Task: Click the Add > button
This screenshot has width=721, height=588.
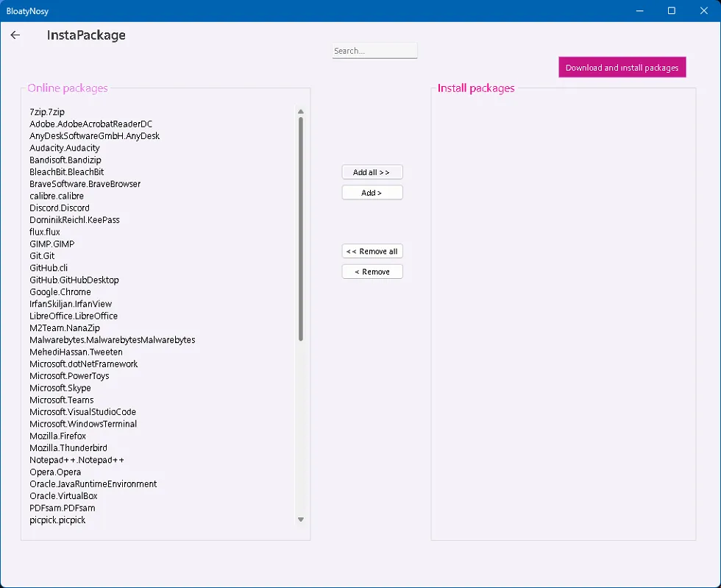Action: click(x=372, y=193)
